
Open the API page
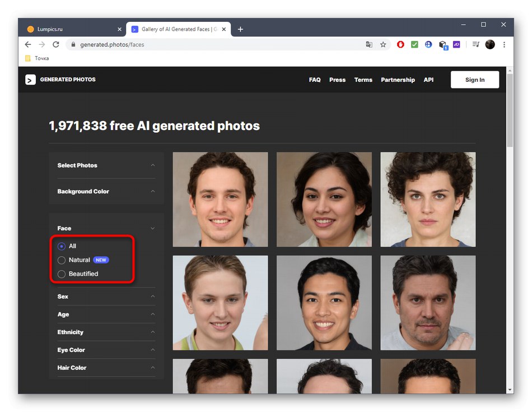(x=428, y=80)
